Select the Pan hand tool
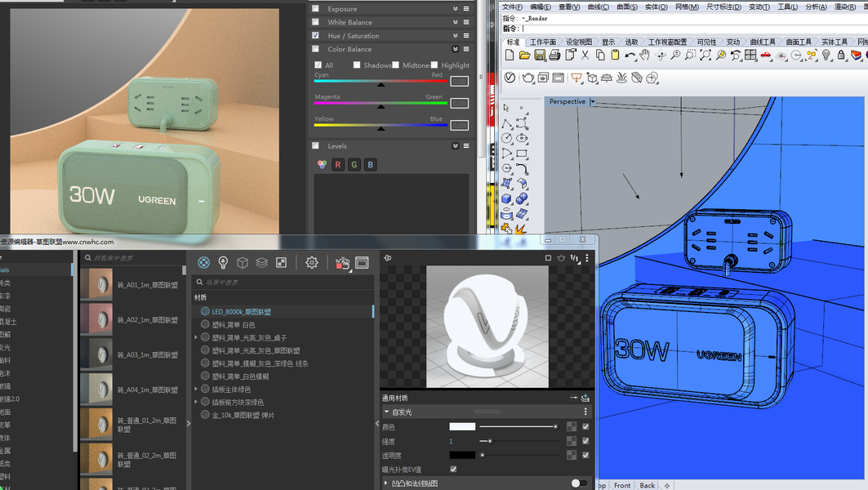The width and height of the screenshot is (868, 490). click(x=645, y=55)
